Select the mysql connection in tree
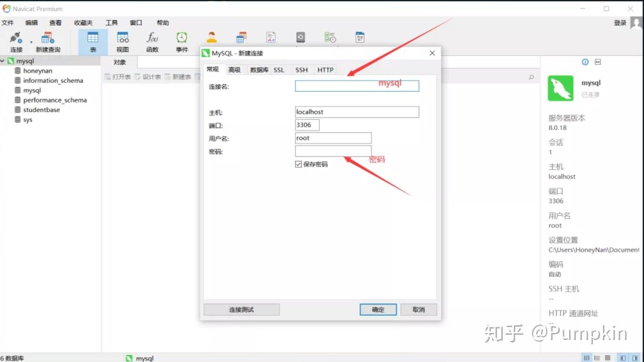 click(25, 61)
